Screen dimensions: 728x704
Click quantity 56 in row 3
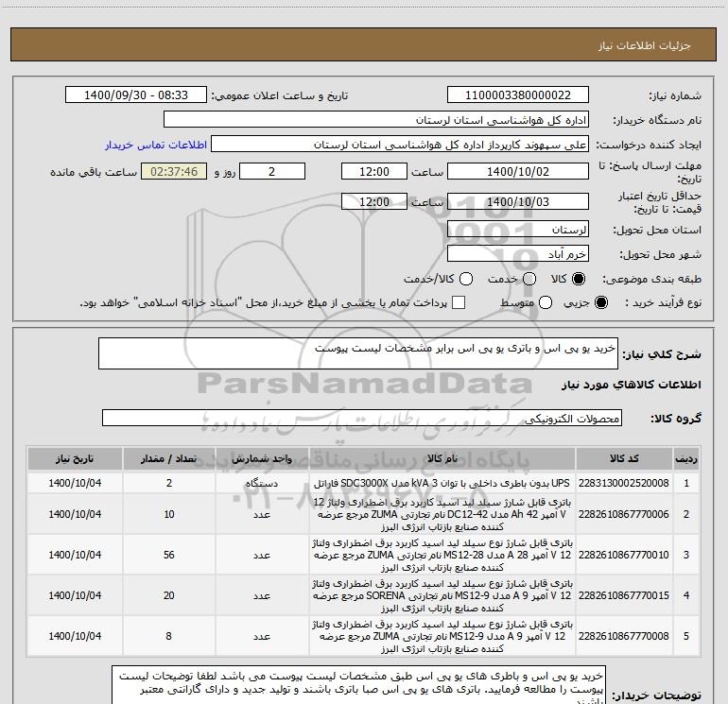(169, 555)
